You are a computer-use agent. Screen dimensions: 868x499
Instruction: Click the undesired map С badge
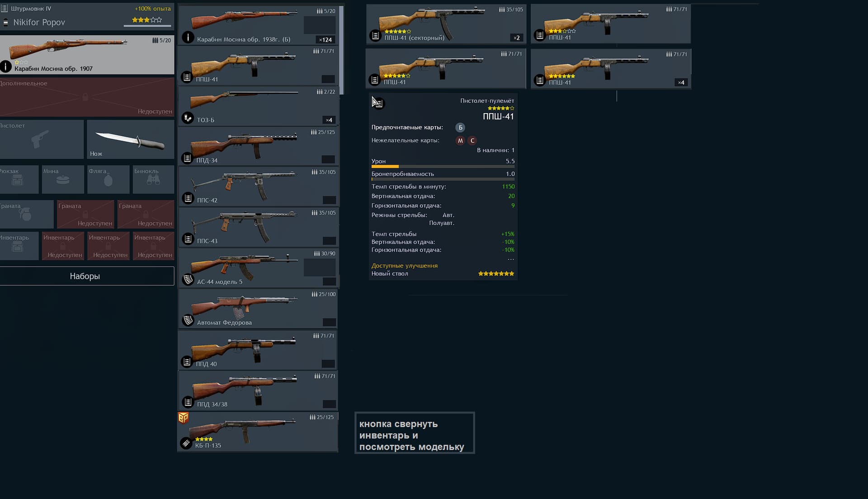point(472,141)
